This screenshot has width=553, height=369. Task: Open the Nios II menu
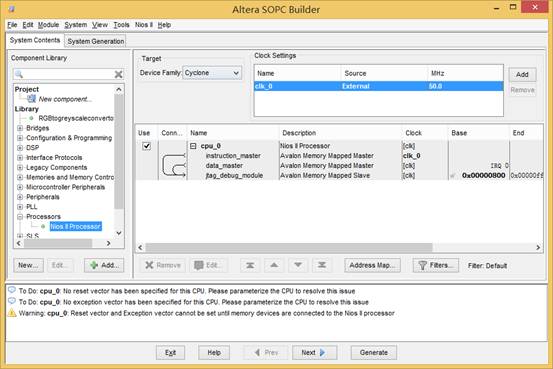pyautogui.click(x=144, y=25)
